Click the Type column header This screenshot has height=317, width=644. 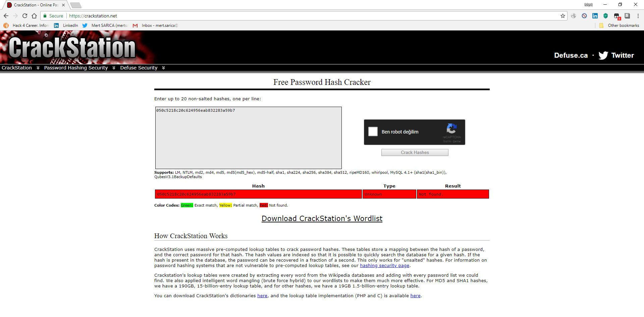389,186
